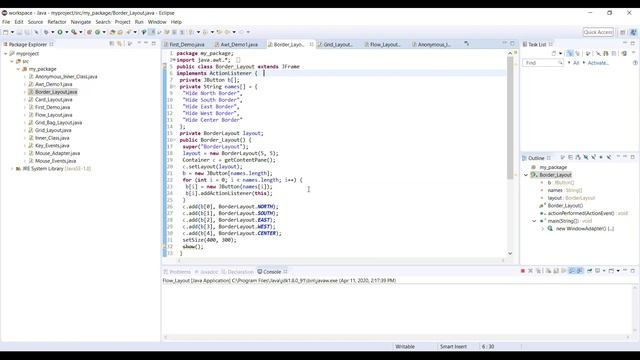Image resolution: width=640 pixels, height=360 pixels.
Task: Click the Collapse All icon in Package Explorer
Action: tap(112, 44)
